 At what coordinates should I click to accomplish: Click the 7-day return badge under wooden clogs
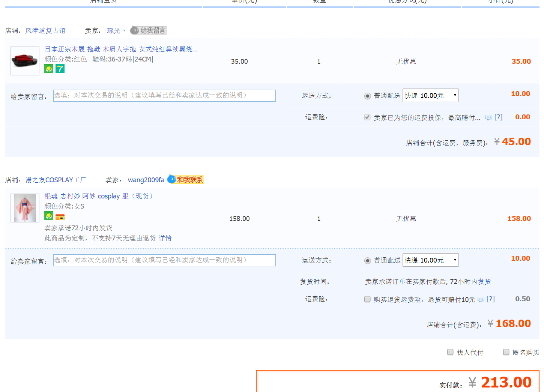[60, 69]
